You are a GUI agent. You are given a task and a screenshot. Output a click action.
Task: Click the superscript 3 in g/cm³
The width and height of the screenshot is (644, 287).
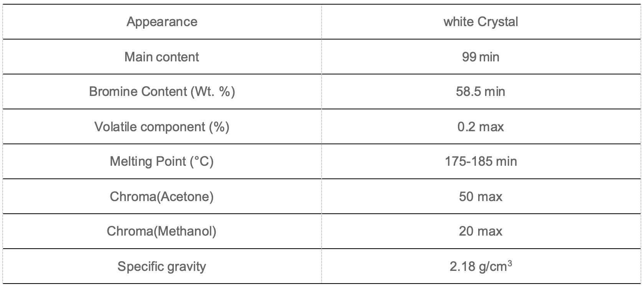click(510, 263)
